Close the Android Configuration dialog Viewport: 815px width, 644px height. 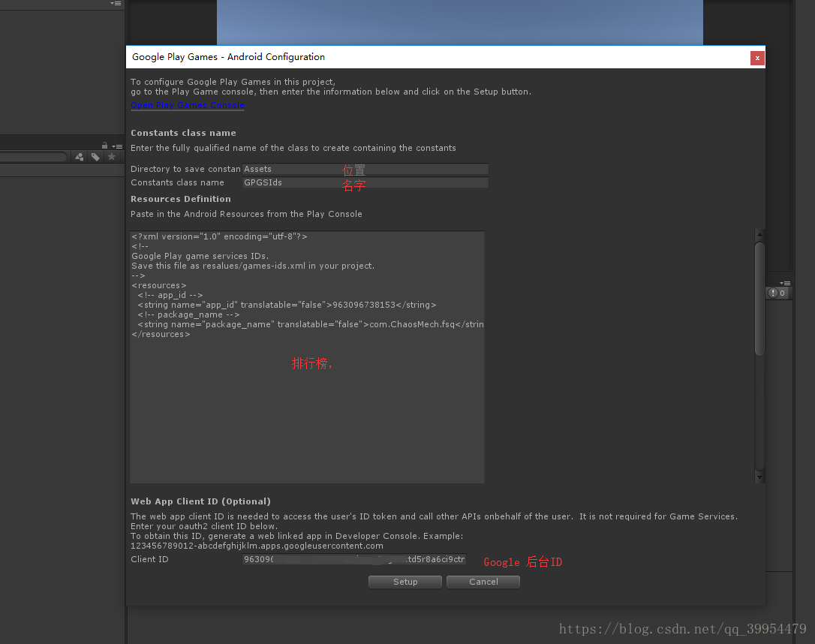click(x=757, y=58)
